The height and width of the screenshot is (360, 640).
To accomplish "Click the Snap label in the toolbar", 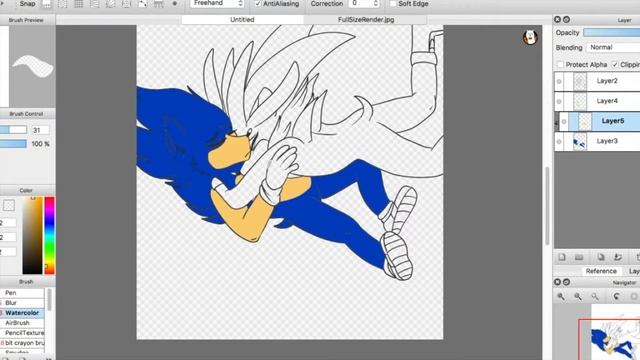I will pyautogui.click(x=27, y=4).
